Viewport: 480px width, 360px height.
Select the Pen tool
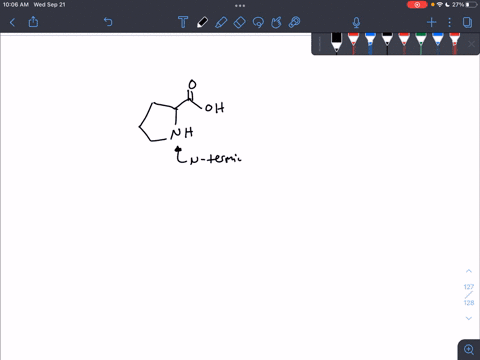tap(202, 22)
